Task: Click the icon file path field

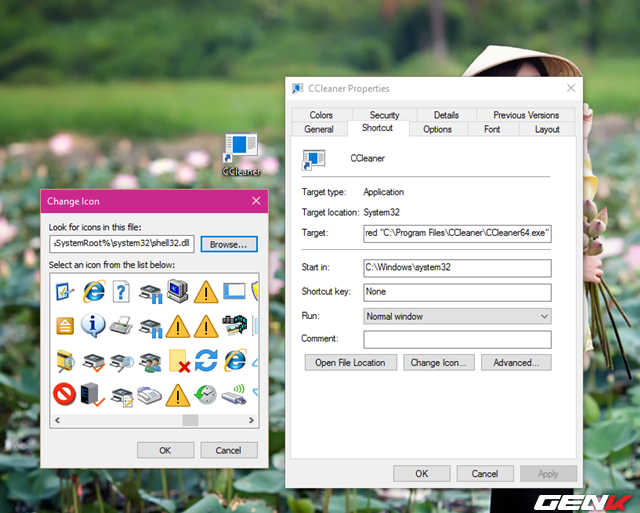Action: (122, 244)
